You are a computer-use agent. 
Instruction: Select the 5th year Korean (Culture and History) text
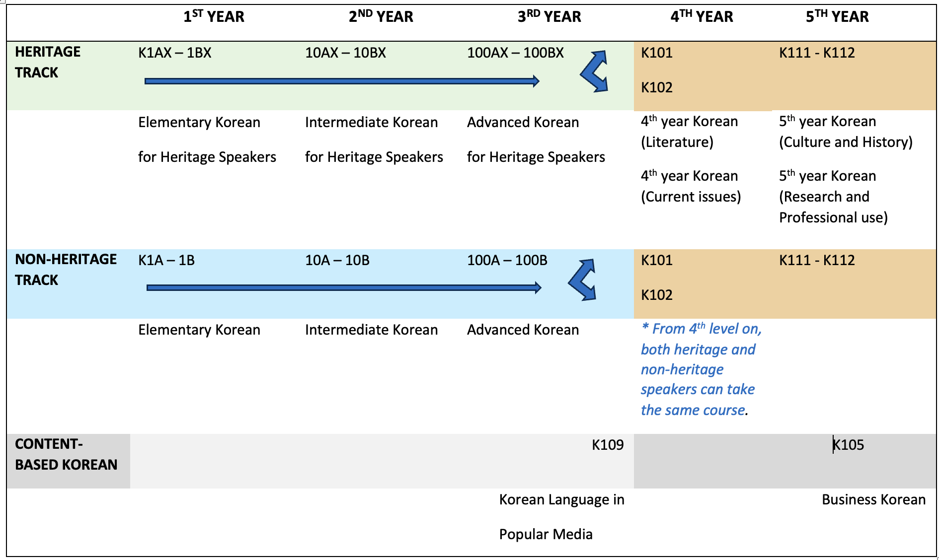tap(845, 132)
